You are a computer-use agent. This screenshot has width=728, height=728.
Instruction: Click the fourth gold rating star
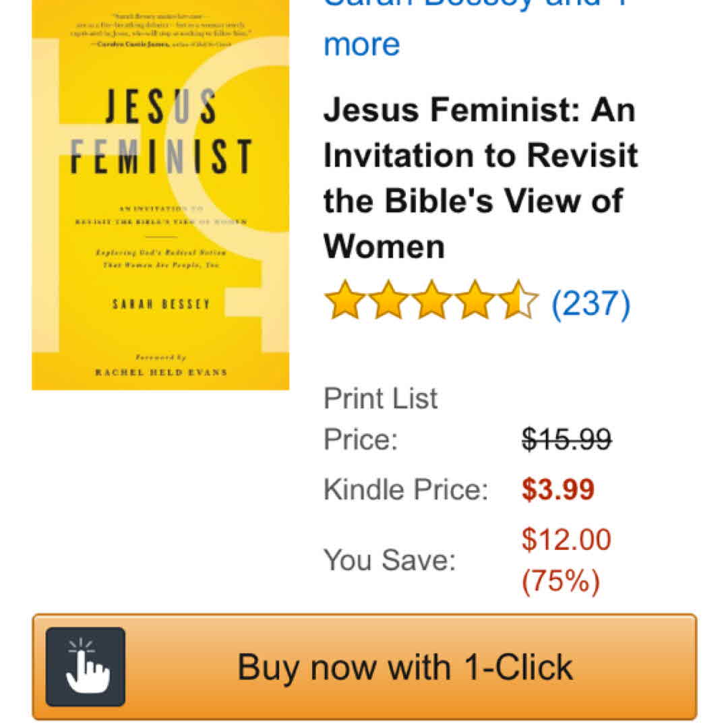coord(477,301)
